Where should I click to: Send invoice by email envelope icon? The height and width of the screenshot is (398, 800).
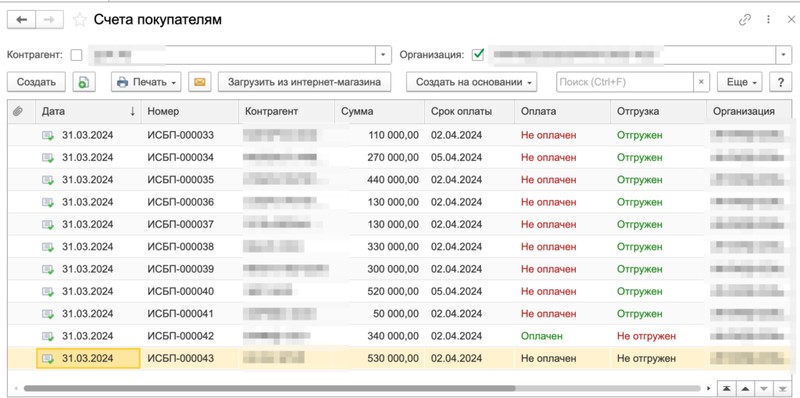199,82
